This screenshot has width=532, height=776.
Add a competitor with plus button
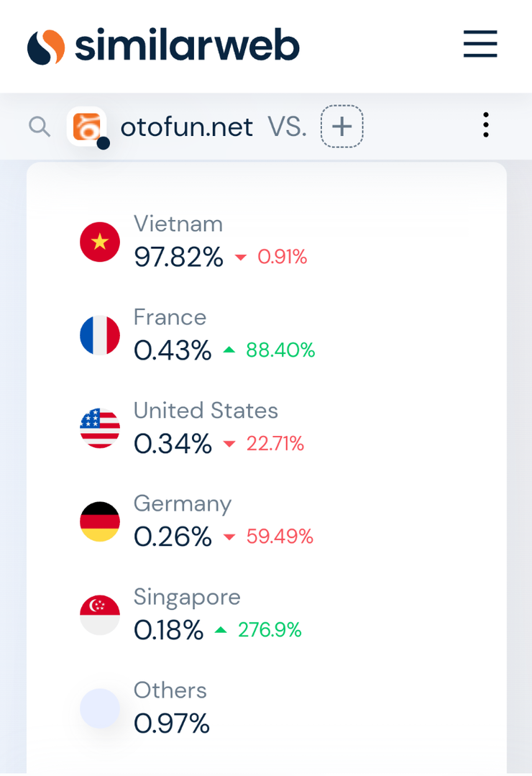[x=341, y=127]
